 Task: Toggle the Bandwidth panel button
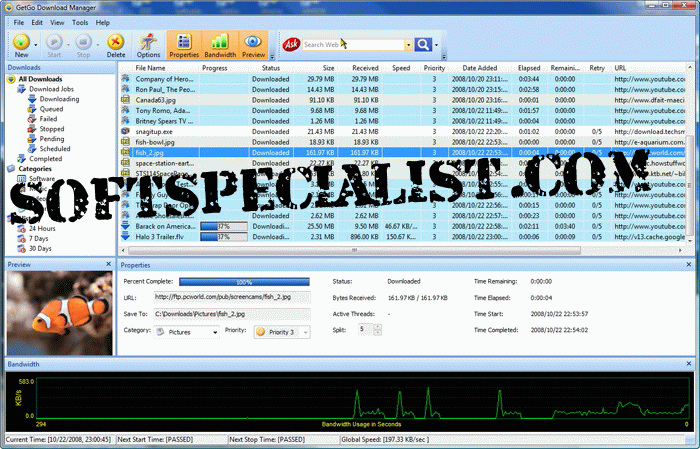point(220,45)
